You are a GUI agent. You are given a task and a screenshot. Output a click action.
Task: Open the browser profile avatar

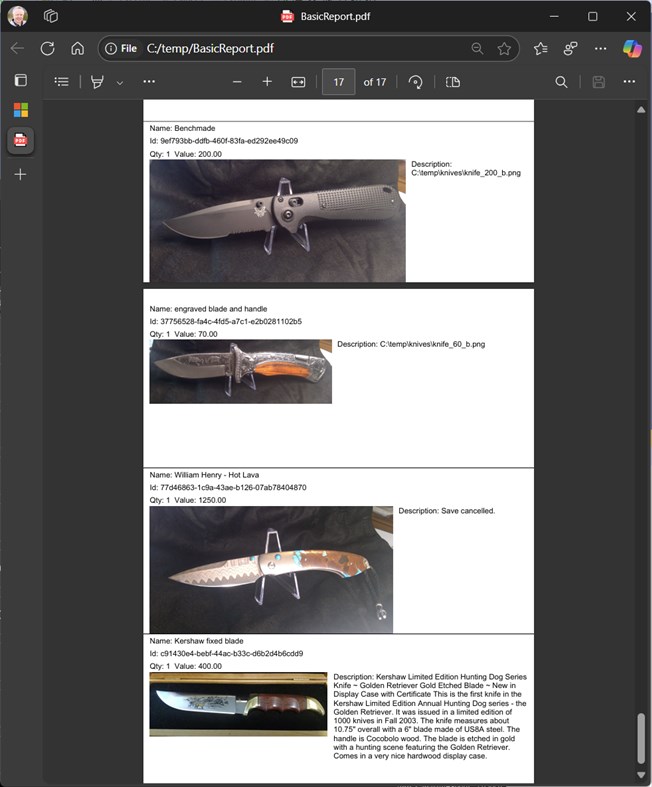pyautogui.click(x=18, y=16)
